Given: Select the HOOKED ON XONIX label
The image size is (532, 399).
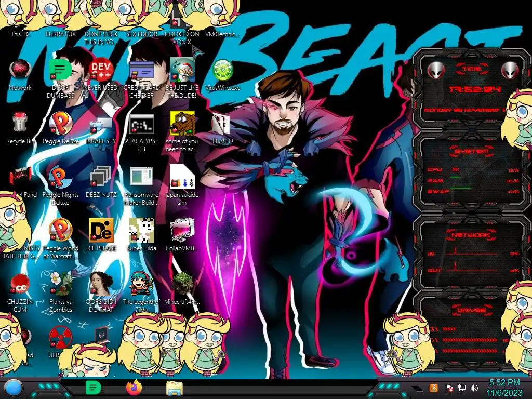Looking at the screenshot, I should tap(182, 37).
